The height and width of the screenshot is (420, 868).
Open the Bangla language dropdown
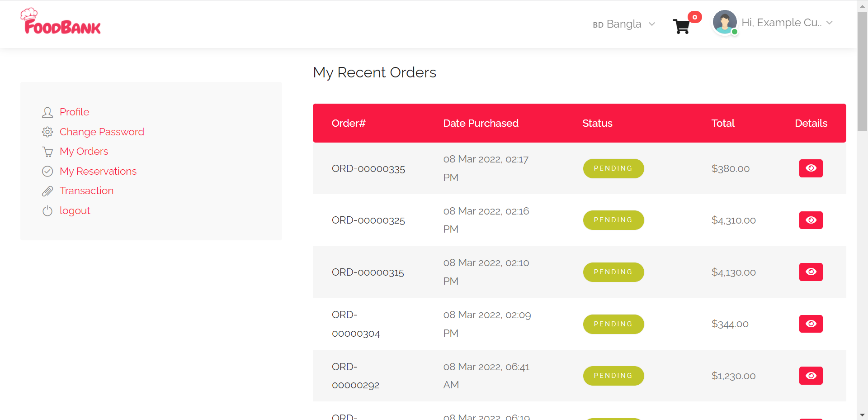click(x=624, y=24)
